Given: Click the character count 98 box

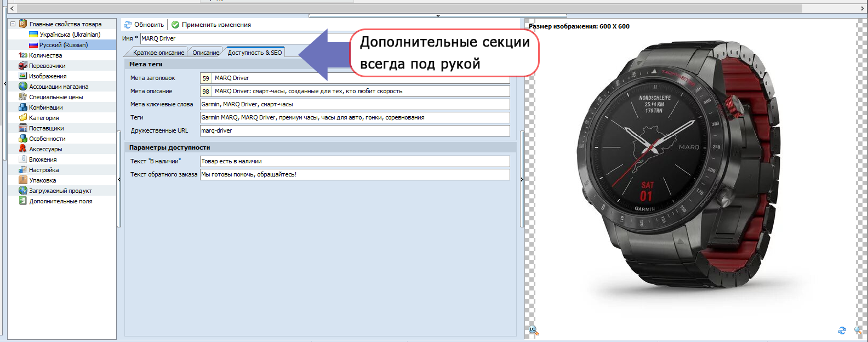Looking at the screenshot, I should click(206, 92).
